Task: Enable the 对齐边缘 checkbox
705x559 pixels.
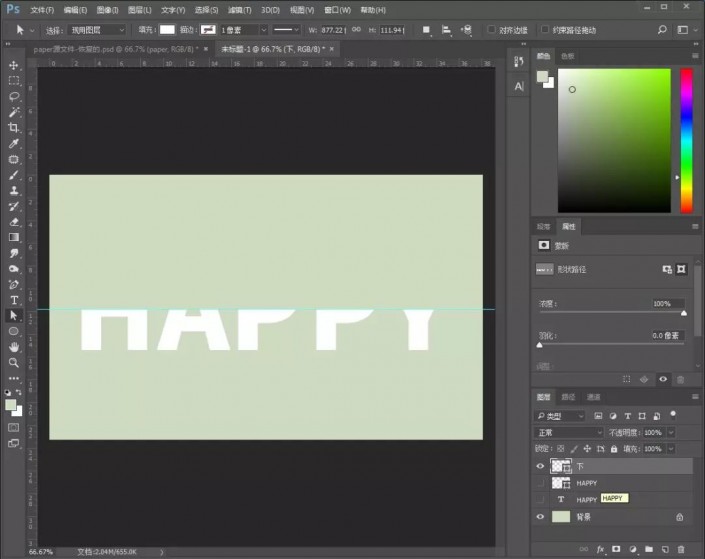Action: point(491,30)
